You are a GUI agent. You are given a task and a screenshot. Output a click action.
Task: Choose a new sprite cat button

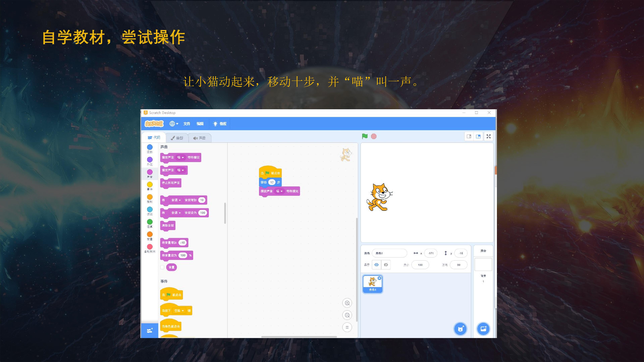tap(460, 329)
